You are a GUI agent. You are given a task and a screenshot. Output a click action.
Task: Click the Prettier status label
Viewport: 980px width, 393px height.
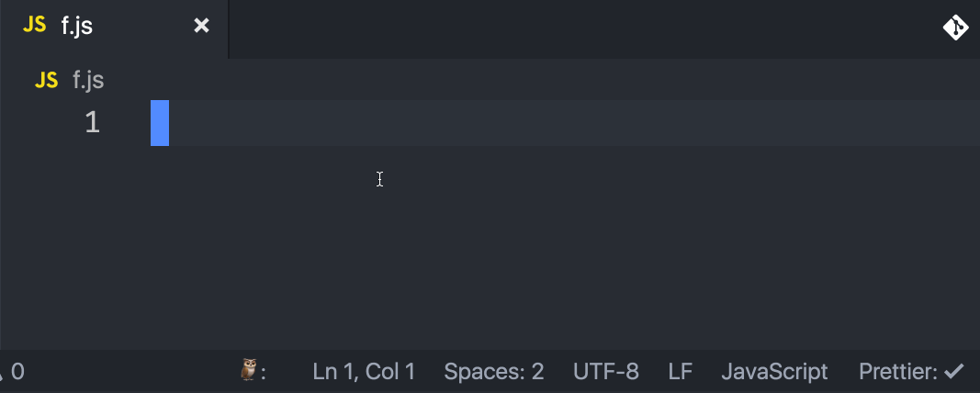coord(898,372)
